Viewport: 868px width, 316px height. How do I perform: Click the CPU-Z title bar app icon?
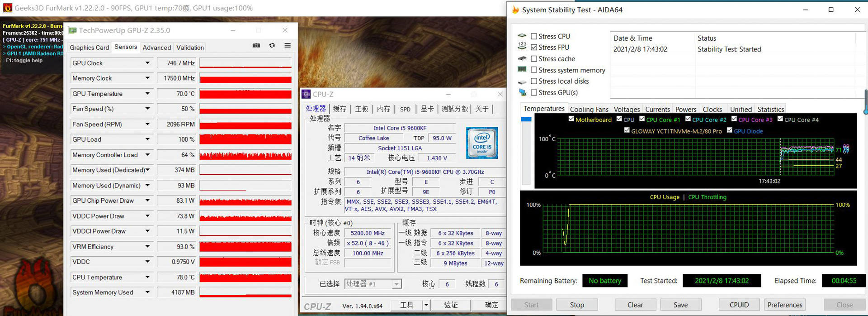click(306, 94)
